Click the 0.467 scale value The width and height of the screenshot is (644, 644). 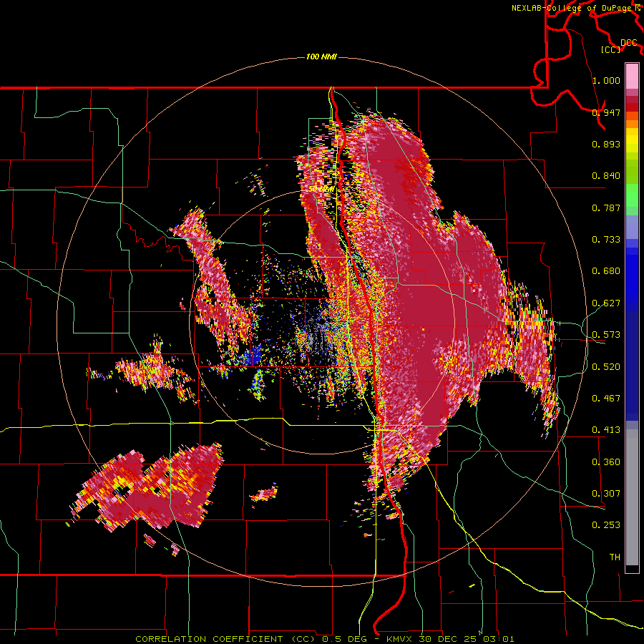point(606,398)
